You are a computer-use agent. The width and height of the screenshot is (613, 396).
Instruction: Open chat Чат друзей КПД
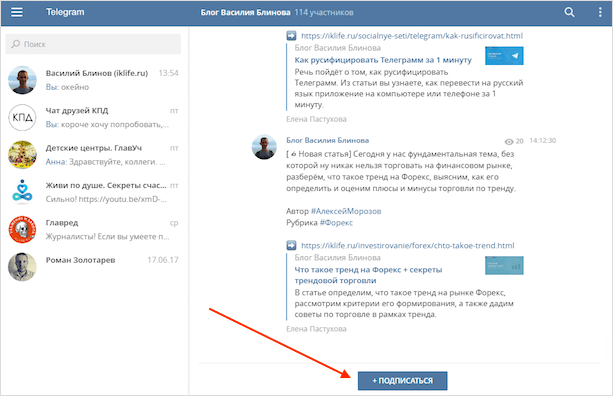click(93, 117)
